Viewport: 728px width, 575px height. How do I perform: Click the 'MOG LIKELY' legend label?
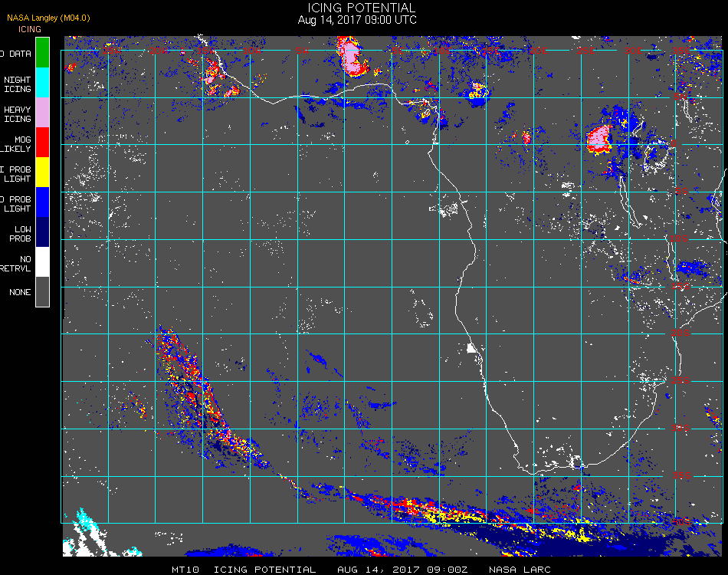coord(16,144)
